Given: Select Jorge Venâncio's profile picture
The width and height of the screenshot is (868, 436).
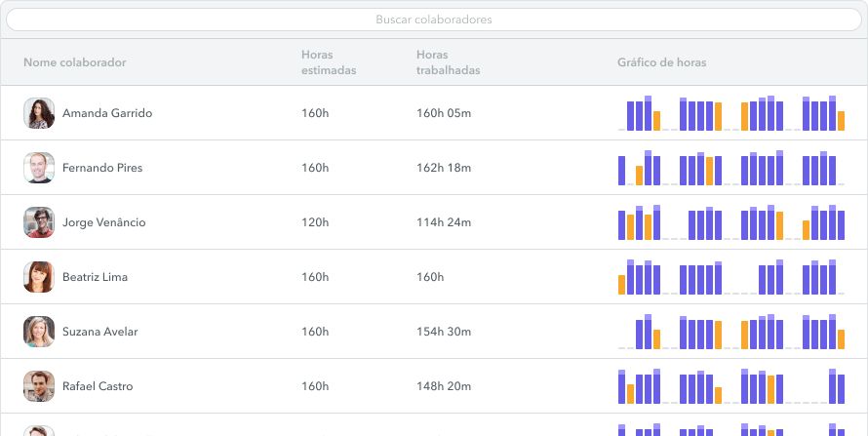Looking at the screenshot, I should (x=39, y=222).
